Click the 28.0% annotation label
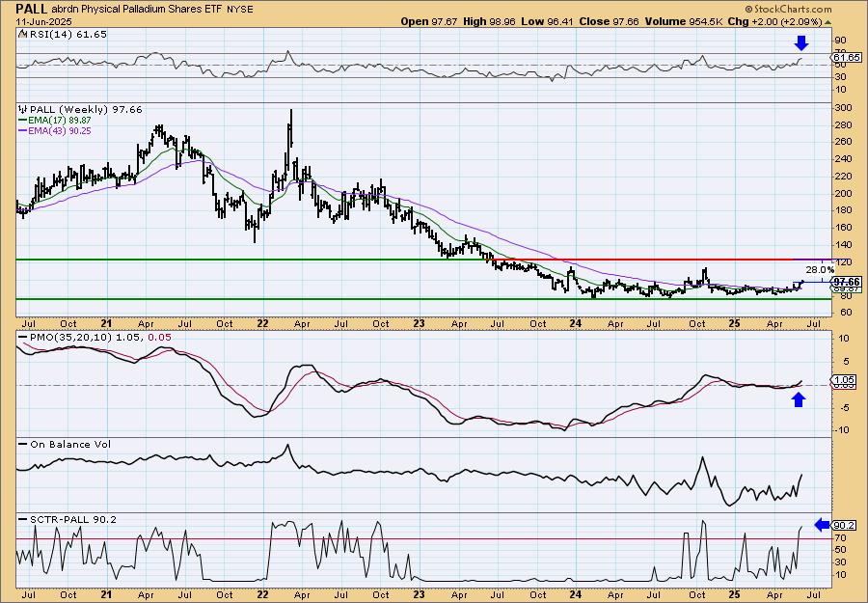Image resolution: width=868 pixels, height=603 pixels. 819,269
